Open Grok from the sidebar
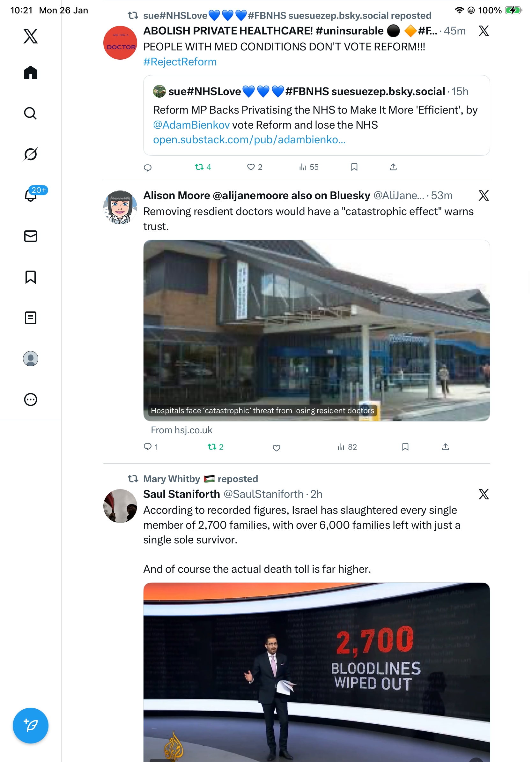Viewport: 532px width, 762px height. [x=31, y=154]
